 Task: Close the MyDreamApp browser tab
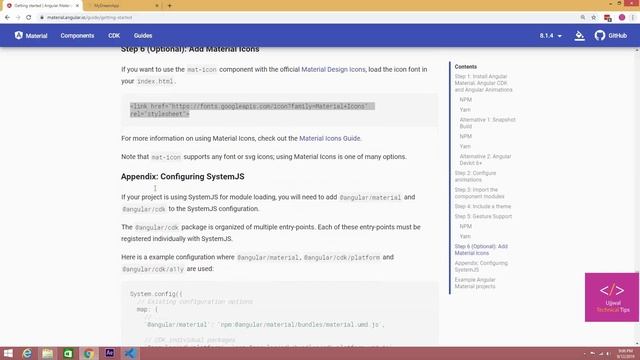(157, 6)
